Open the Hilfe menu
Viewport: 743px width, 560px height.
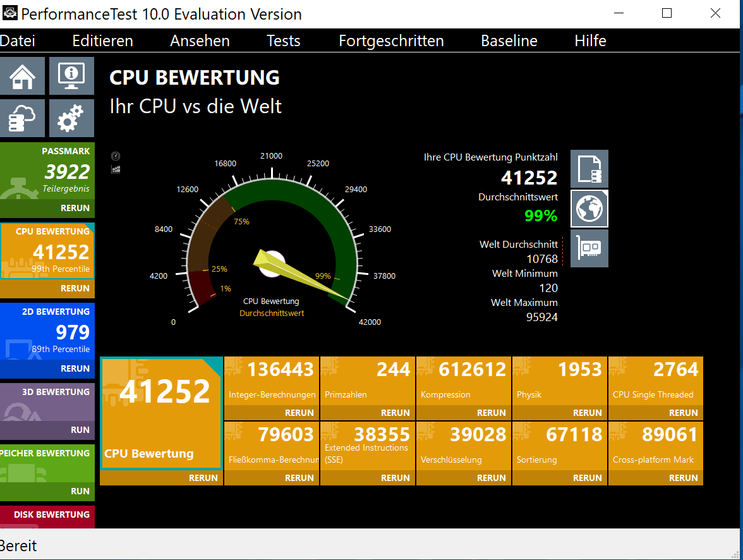pos(590,41)
